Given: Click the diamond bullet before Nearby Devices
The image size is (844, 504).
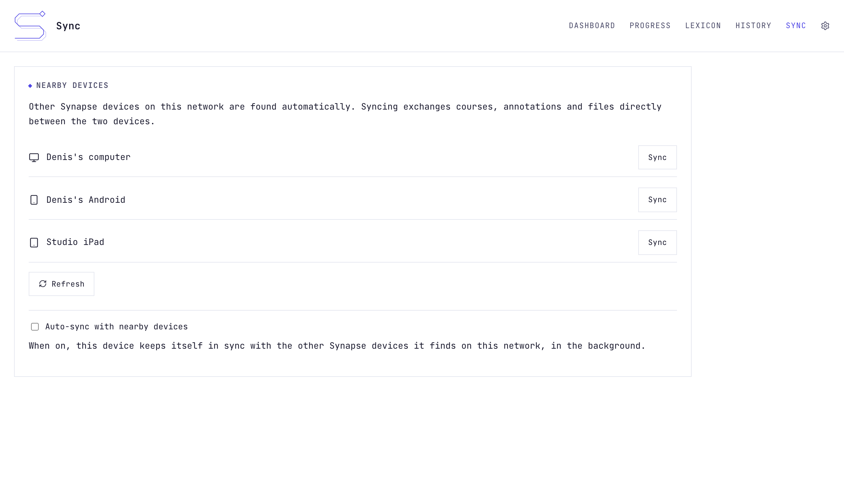Looking at the screenshot, I should pyautogui.click(x=30, y=86).
